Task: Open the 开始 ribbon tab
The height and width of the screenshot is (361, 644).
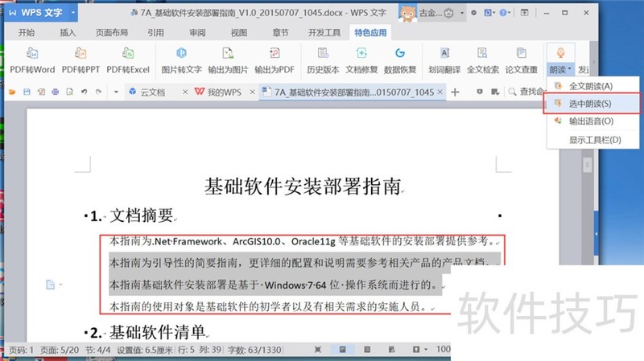Action: [x=27, y=32]
